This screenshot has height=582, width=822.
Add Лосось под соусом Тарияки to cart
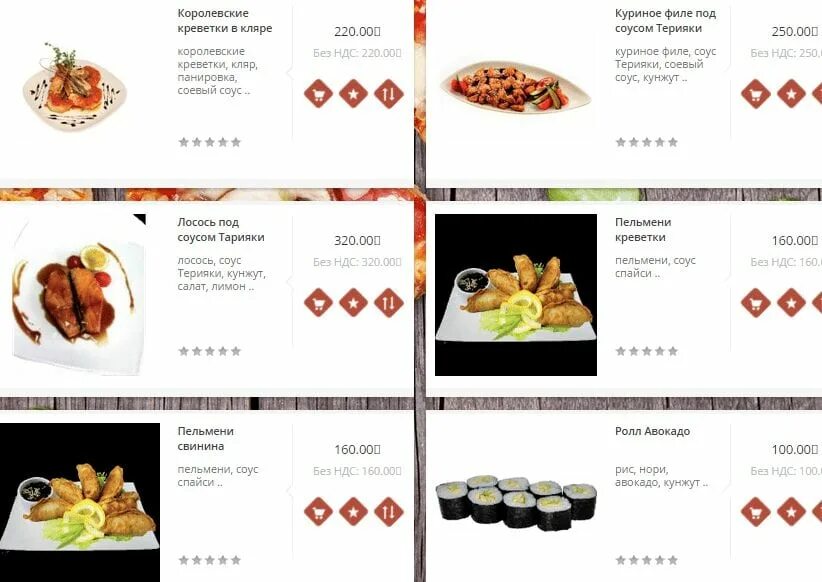[x=318, y=303]
